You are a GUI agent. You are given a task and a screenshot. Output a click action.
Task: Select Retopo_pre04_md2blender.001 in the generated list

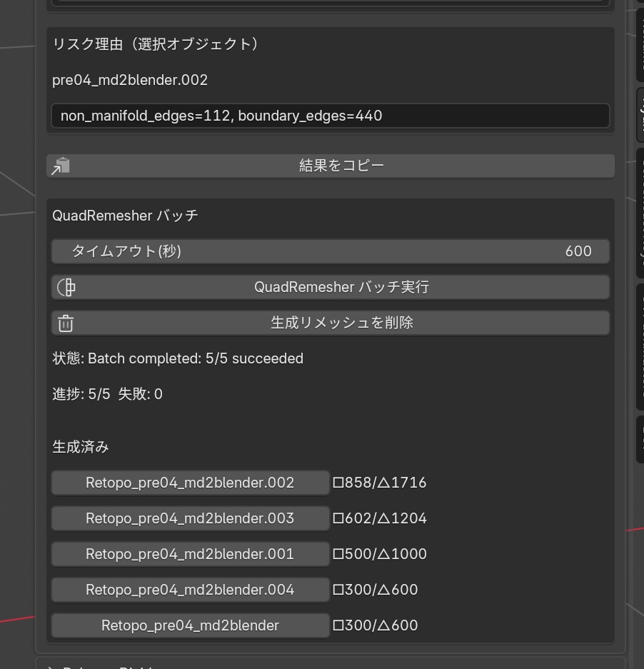pos(190,554)
